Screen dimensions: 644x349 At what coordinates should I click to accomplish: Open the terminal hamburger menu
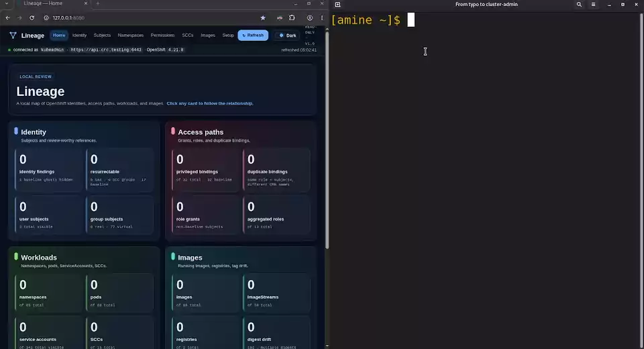coord(593,5)
